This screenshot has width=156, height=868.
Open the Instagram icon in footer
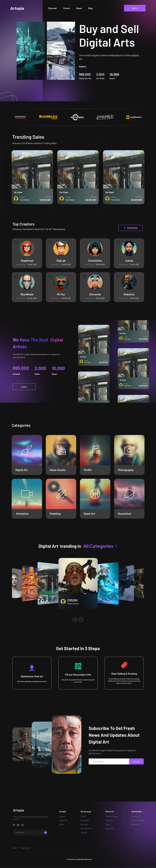pos(18,825)
